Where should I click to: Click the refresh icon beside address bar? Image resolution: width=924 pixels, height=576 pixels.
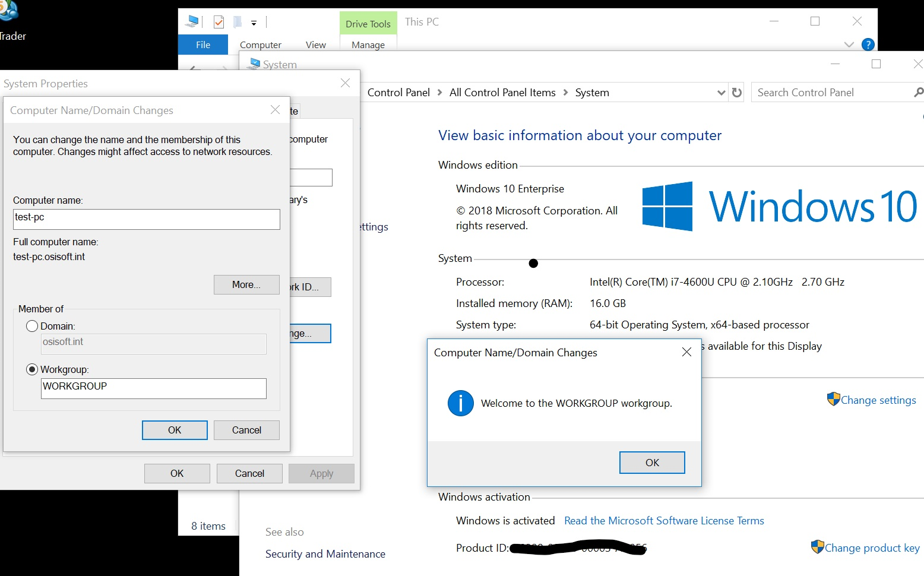[737, 93]
